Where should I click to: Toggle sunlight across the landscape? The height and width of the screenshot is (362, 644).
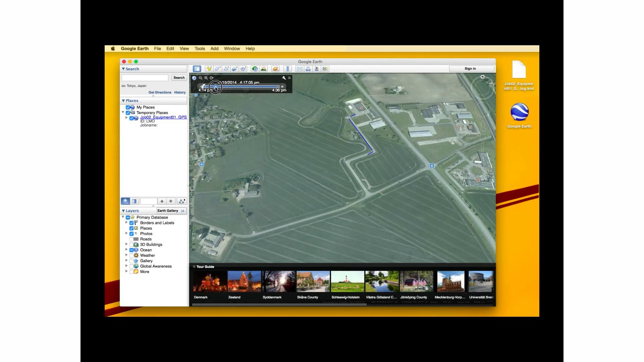pyautogui.click(x=264, y=69)
